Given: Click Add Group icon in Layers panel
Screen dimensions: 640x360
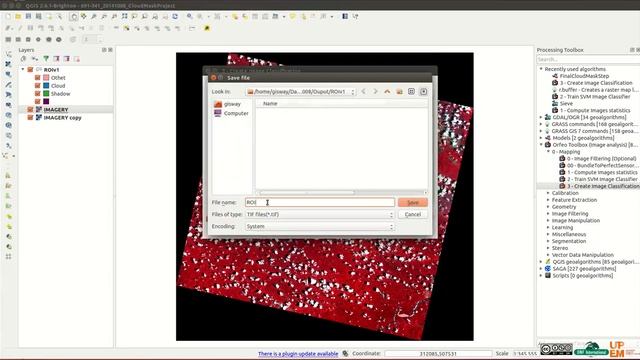Looking at the screenshot, I should click(x=24, y=59).
